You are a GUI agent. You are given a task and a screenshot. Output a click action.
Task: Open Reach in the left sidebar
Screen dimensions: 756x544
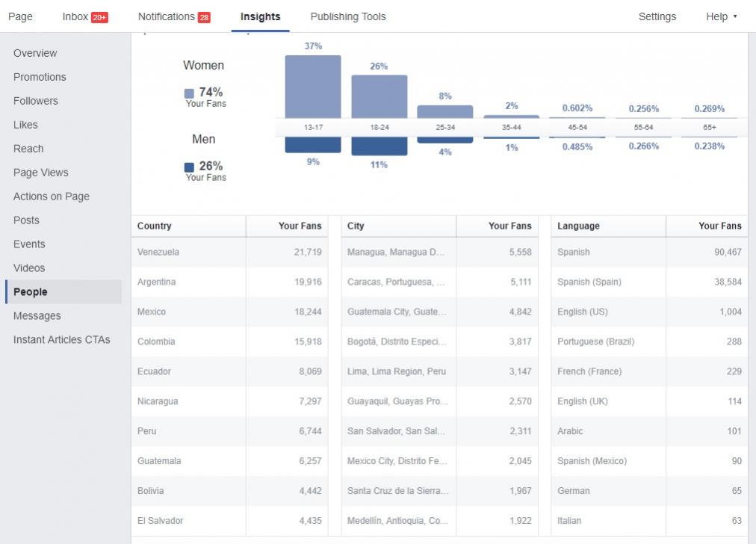pos(28,149)
